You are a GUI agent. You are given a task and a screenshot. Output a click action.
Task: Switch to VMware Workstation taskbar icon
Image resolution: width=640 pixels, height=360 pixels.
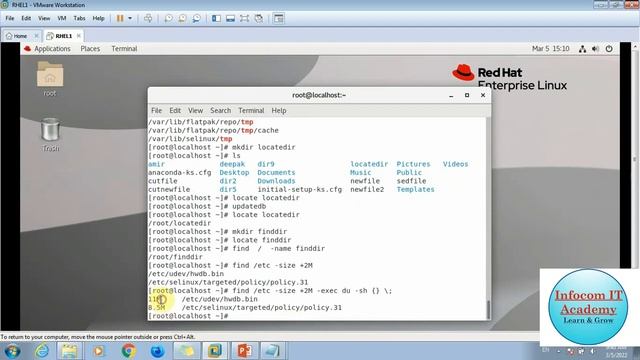215,351
